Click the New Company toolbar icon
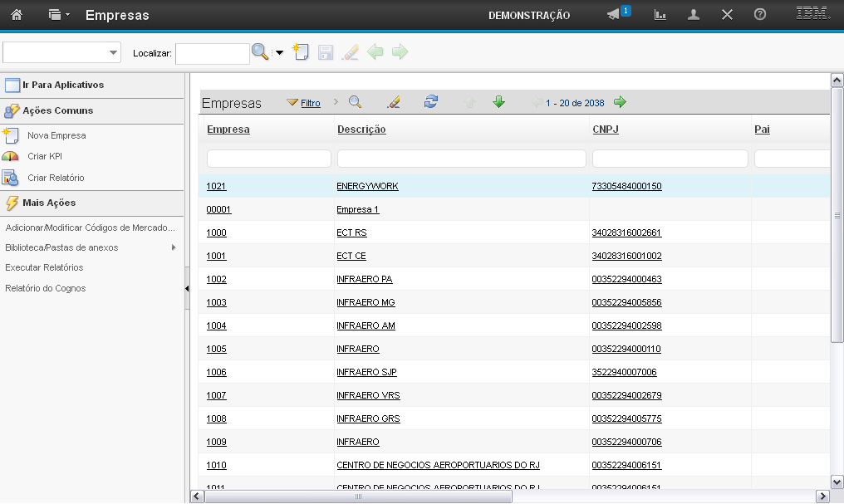Viewport: 844px width, 504px height. pos(301,52)
